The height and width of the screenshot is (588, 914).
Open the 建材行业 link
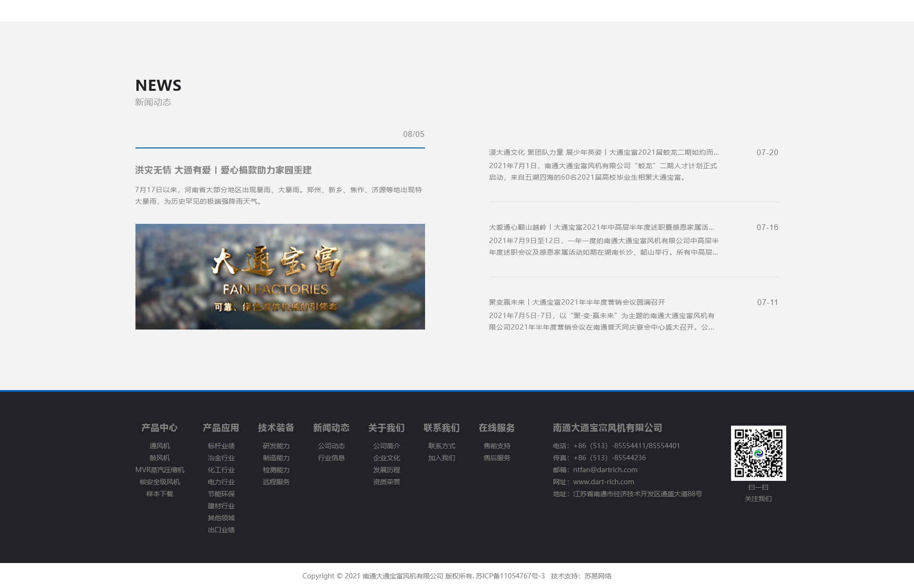tap(221, 506)
